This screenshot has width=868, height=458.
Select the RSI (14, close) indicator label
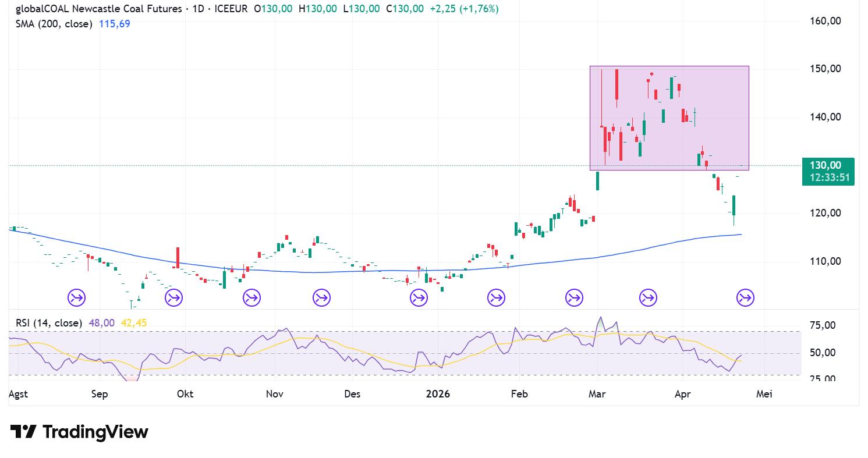click(x=48, y=322)
